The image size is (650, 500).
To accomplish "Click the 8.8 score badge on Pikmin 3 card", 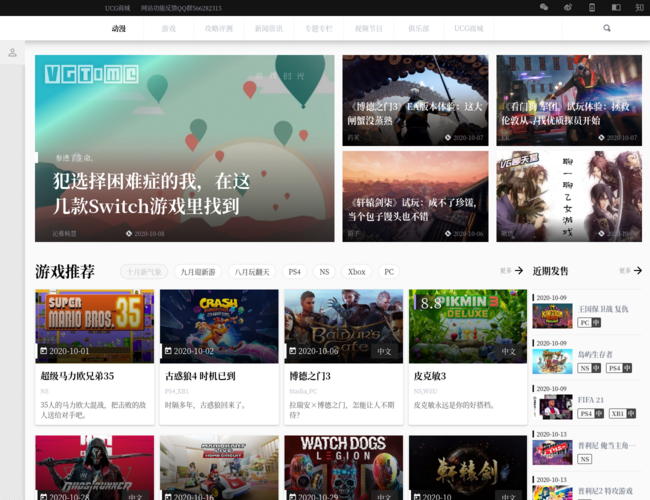I will coord(431,303).
